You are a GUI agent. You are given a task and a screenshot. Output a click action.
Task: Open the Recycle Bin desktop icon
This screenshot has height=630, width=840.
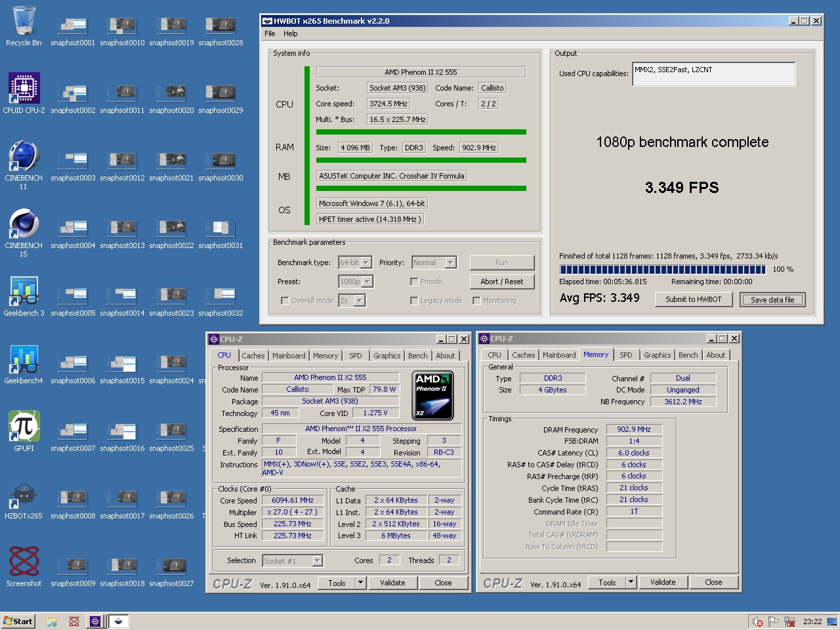point(24,26)
